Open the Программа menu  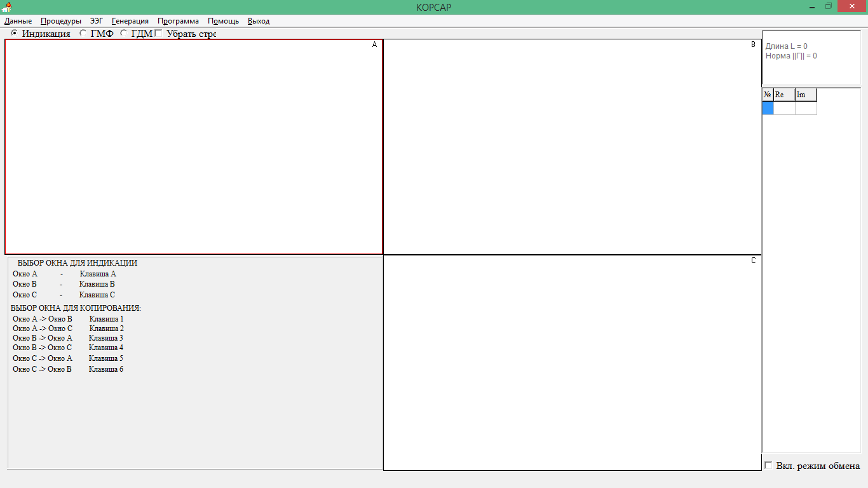[x=178, y=21]
